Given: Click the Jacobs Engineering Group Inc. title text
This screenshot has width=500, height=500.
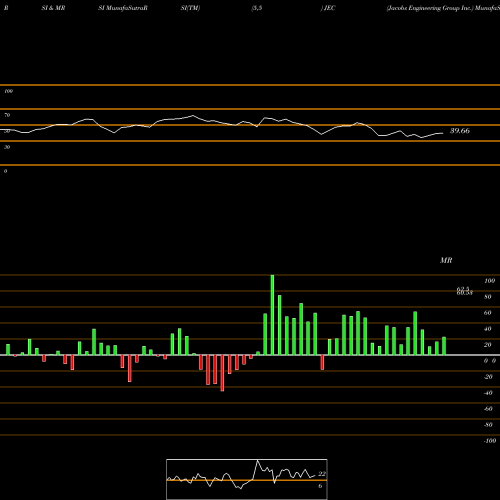Looking at the screenshot, I should click(x=430, y=8).
